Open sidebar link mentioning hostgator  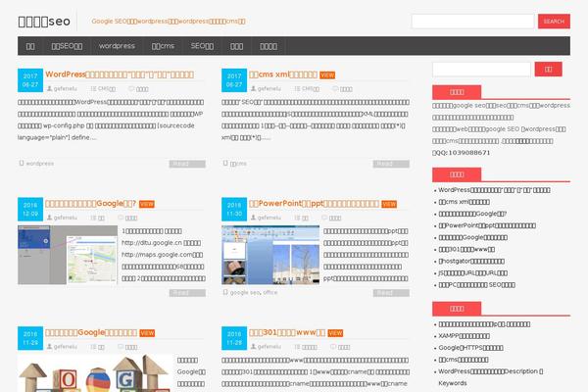471,261
